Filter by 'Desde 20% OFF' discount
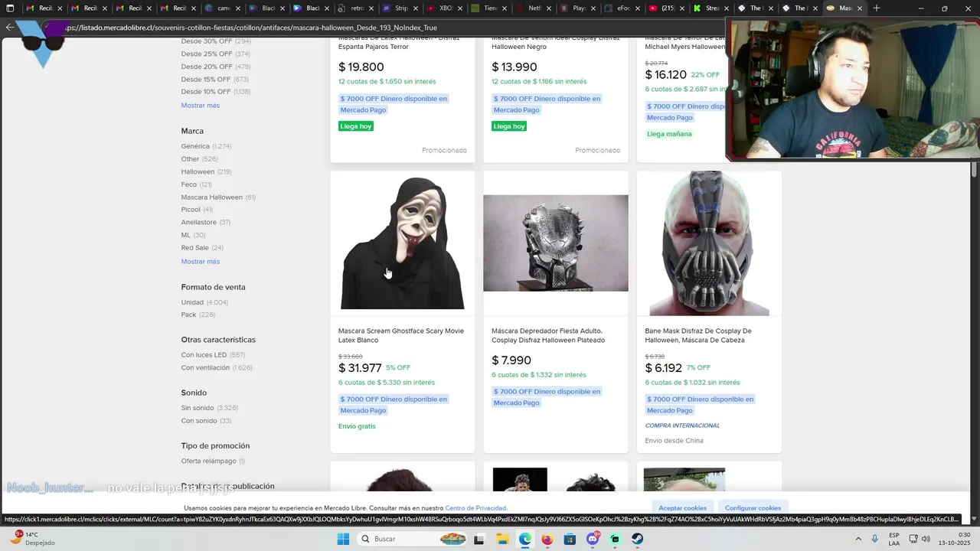Viewport: 980px width, 551px height. [x=216, y=67]
